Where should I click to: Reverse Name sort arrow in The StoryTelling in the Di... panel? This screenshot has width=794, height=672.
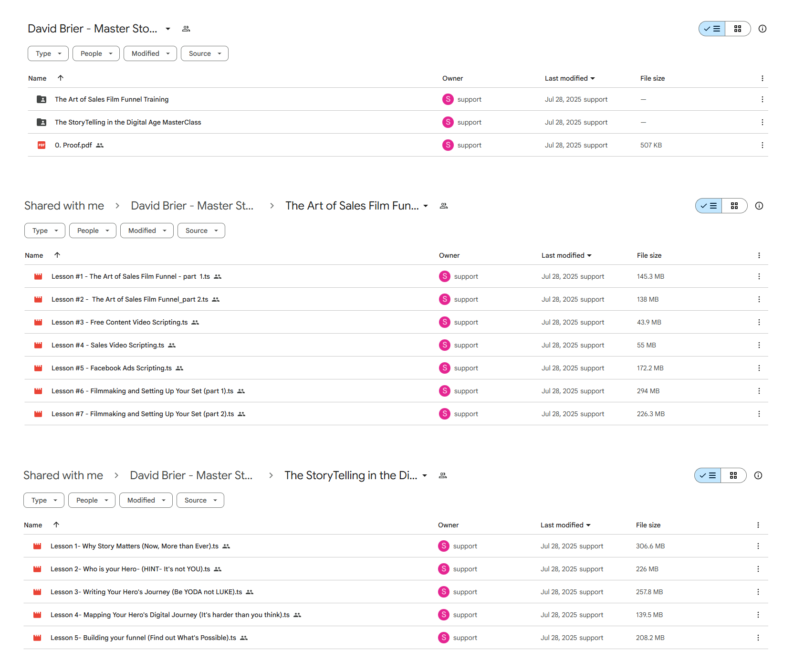[56, 525]
